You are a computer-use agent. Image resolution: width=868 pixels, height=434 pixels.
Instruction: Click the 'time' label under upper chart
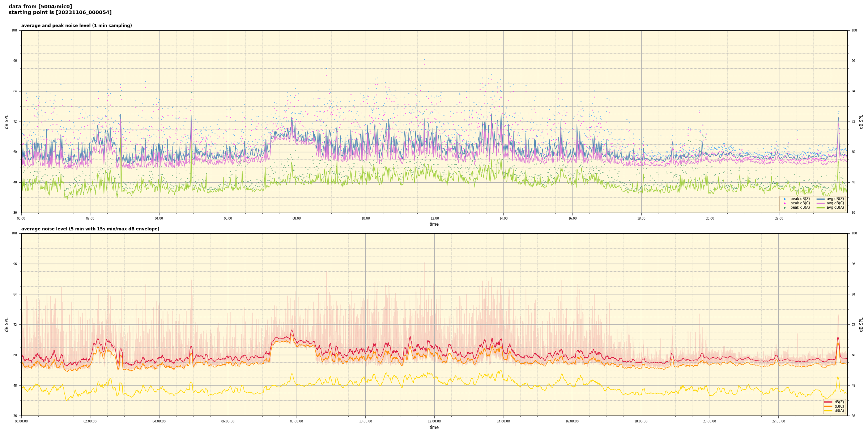(x=434, y=224)
